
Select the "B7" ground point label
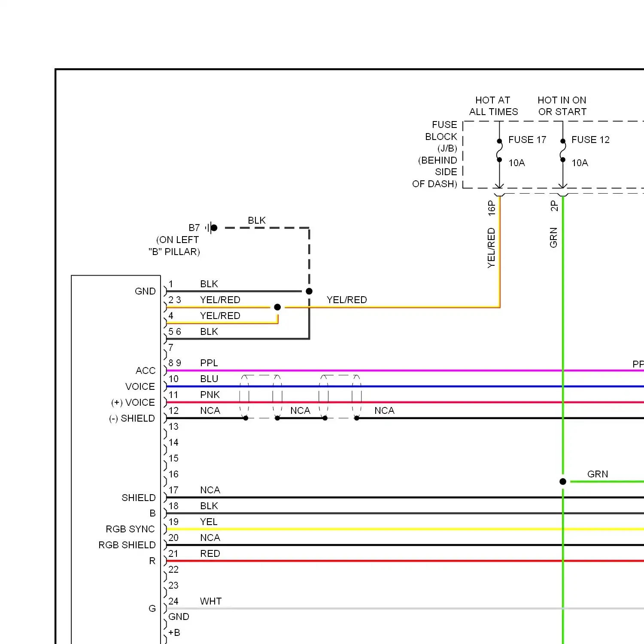tap(194, 228)
